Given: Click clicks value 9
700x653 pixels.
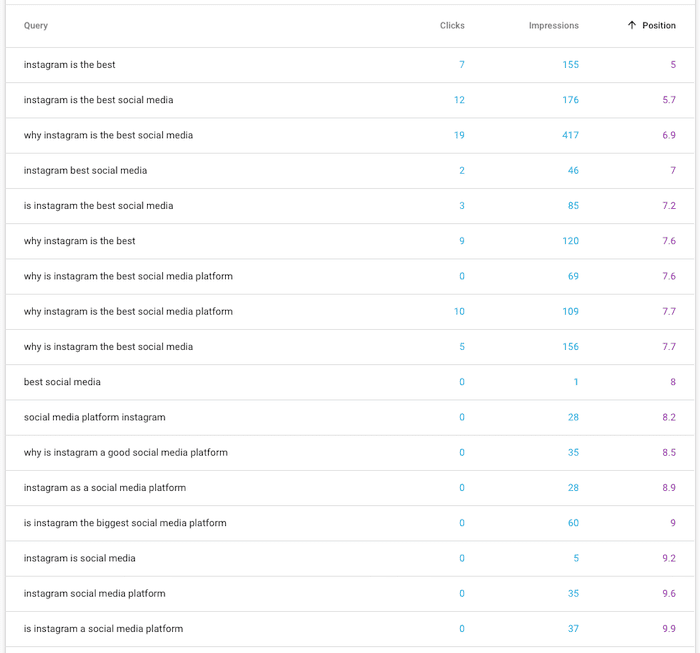Looking at the screenshot, I should click(462, 241).
